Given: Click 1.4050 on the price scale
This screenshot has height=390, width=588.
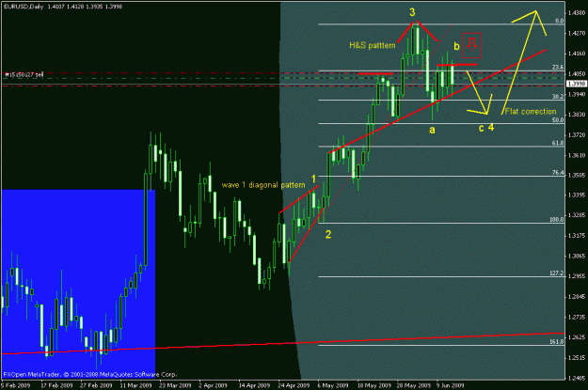Looking at the screenshot, I should 577,74.
